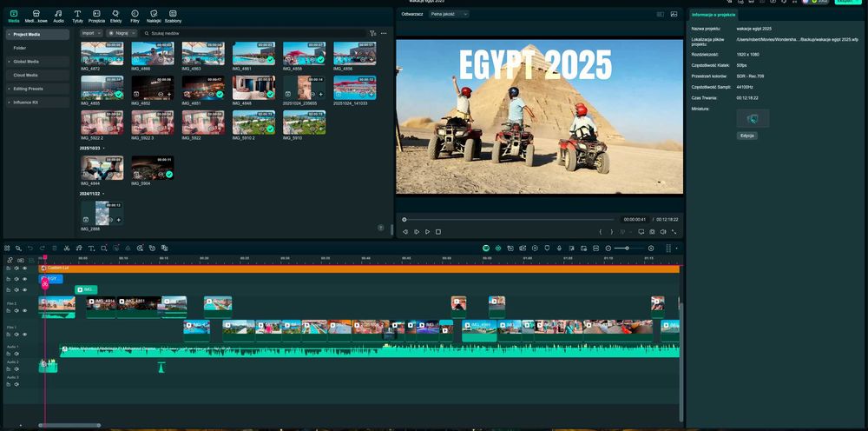Play the preview video
The width and height of the screenshot is (868, 431).
click(427, 231)
